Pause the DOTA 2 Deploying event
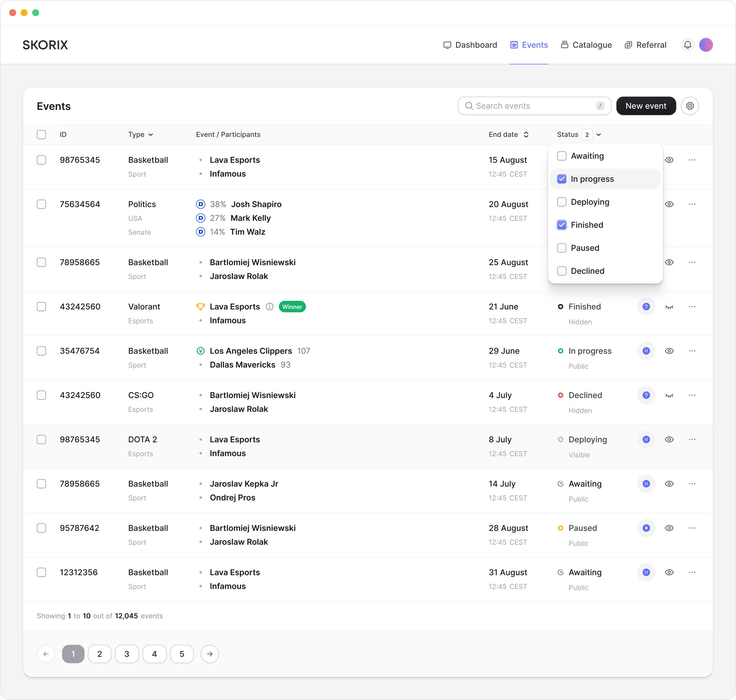736x700 pixels. click(x=646, y=439)
